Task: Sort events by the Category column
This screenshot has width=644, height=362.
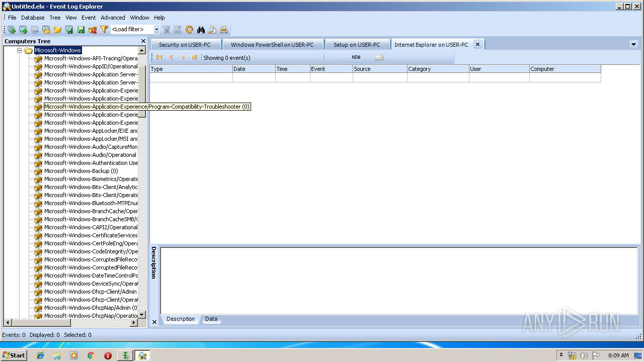Action: pyautogui.click(x=438, y=69)
